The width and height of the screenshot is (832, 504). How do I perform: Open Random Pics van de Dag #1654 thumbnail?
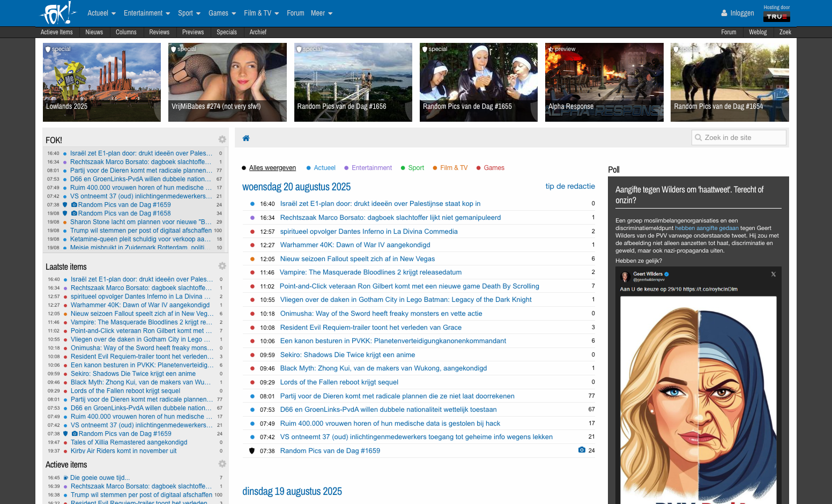[730, 82]
